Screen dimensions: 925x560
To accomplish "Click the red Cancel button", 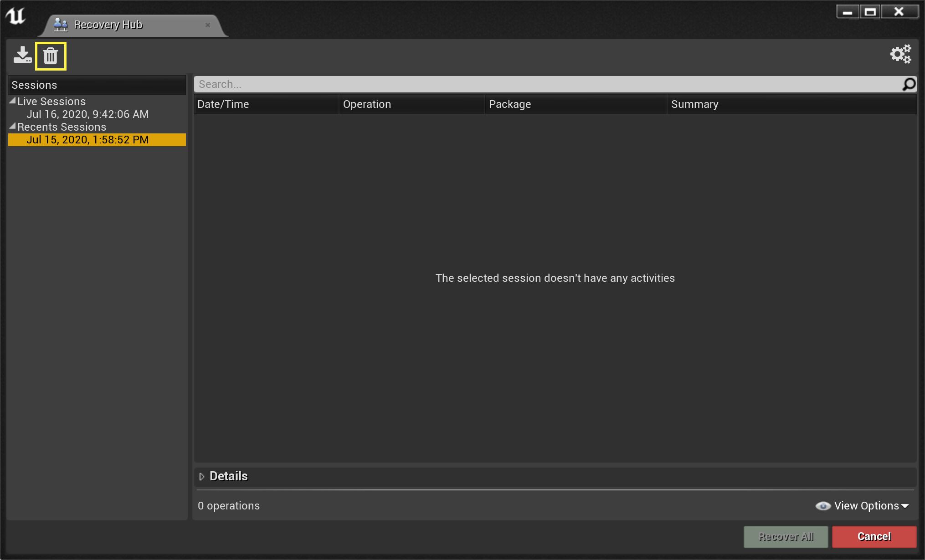I will (x=874, y=537).
